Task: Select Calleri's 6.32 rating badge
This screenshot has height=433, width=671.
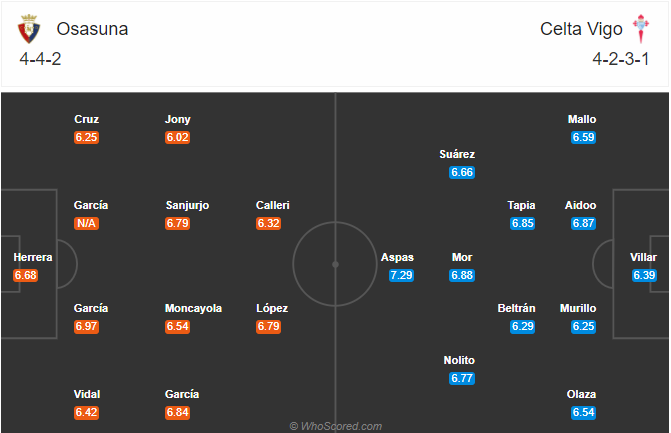Action: [268, 223]
